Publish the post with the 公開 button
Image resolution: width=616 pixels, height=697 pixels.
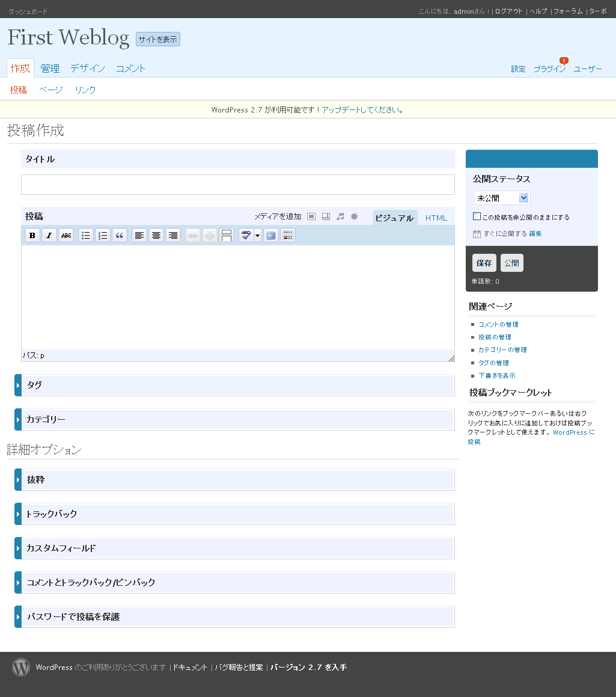pyautogui.click(x=511, y=263)
